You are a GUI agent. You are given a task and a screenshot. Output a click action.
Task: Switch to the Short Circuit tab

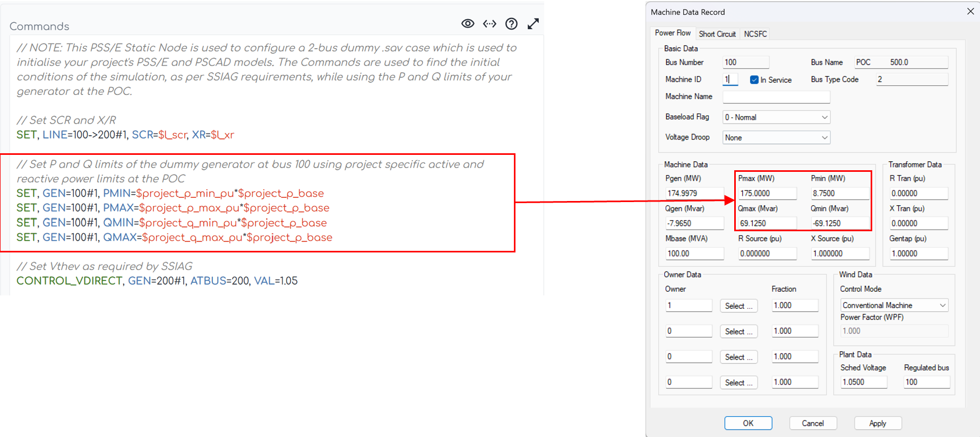[x=717, y=34]
